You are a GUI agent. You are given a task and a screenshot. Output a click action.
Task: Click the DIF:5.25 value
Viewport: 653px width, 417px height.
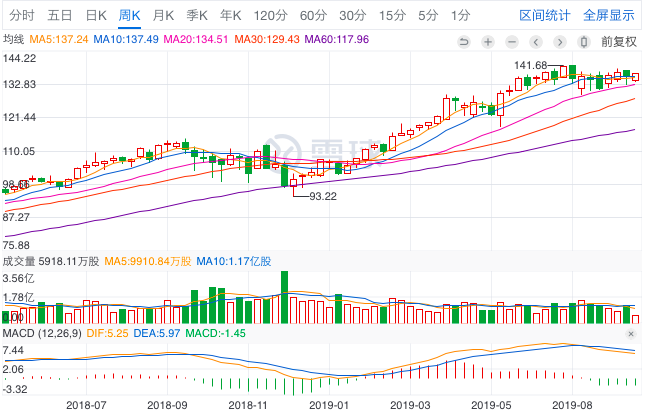[107, 334]
